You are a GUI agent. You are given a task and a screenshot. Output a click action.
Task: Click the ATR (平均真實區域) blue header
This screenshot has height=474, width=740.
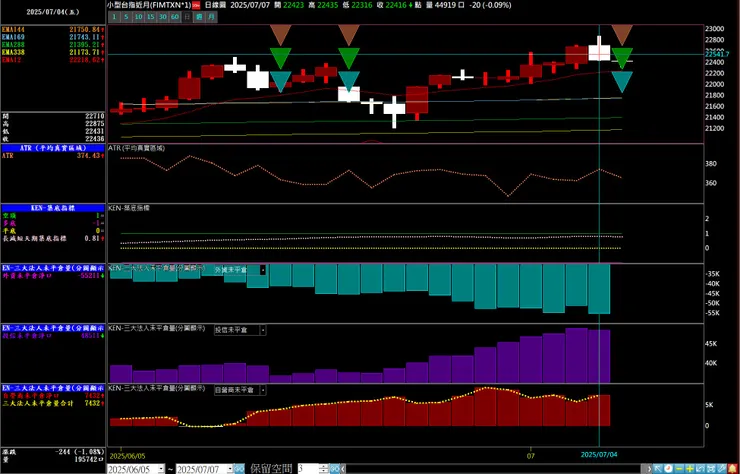coord(53,148)
